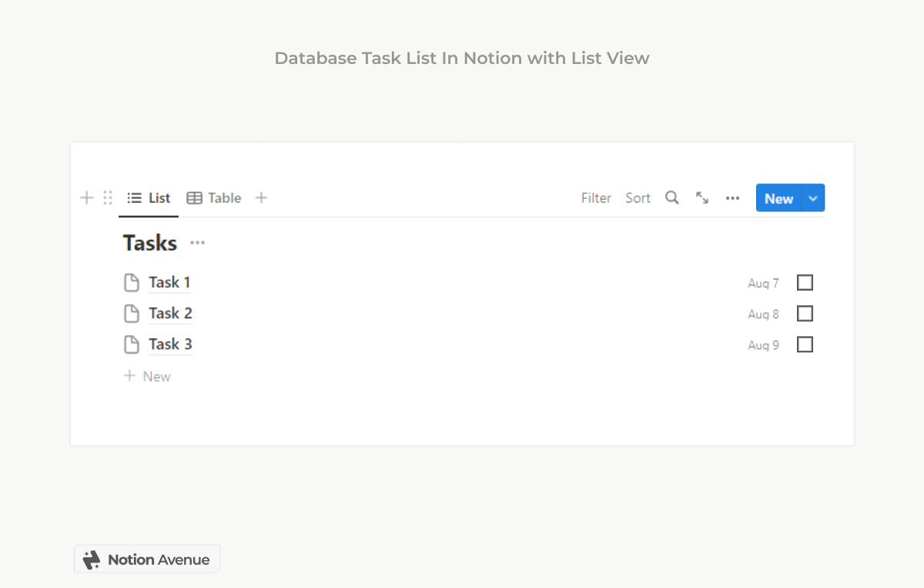The width and height of the screenshot is (924, 588).
Task: Open the Sort option in the toolbar
Action: [638, 197]
